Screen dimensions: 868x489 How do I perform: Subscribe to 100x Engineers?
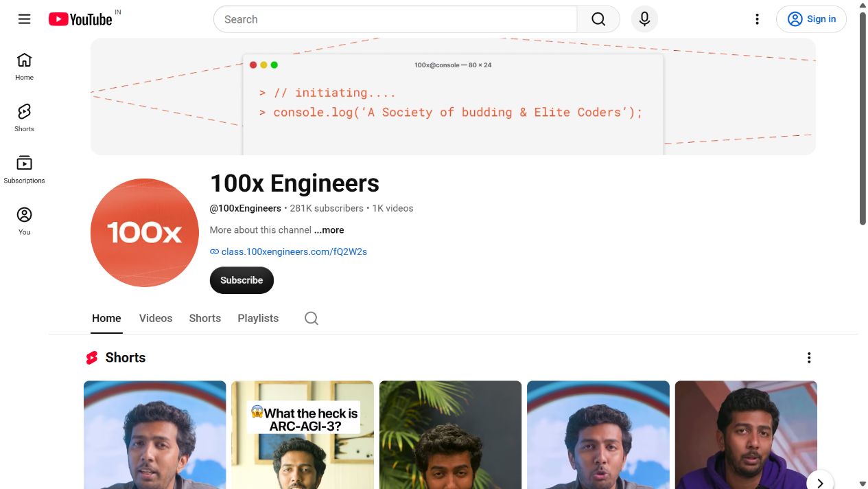coord(242,280)
